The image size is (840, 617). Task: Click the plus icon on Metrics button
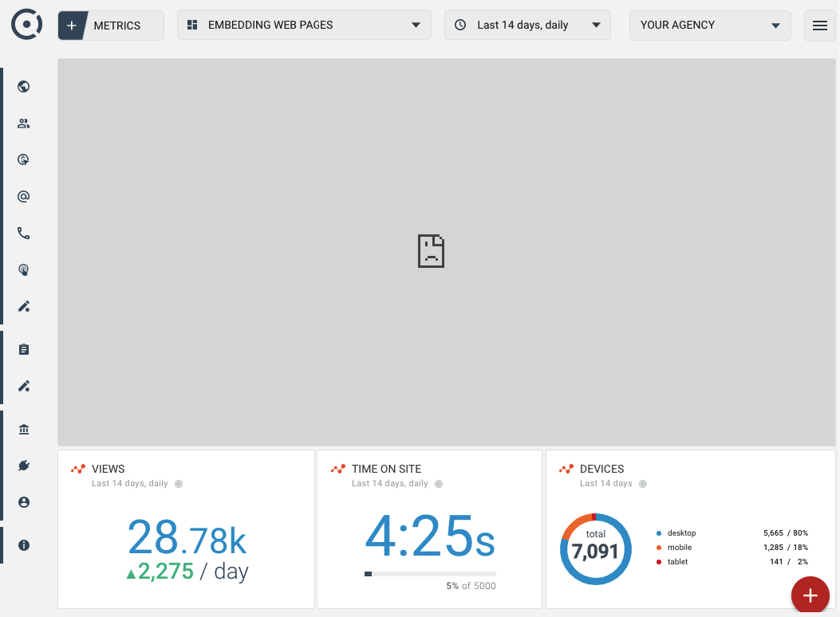tap(72, 26)
